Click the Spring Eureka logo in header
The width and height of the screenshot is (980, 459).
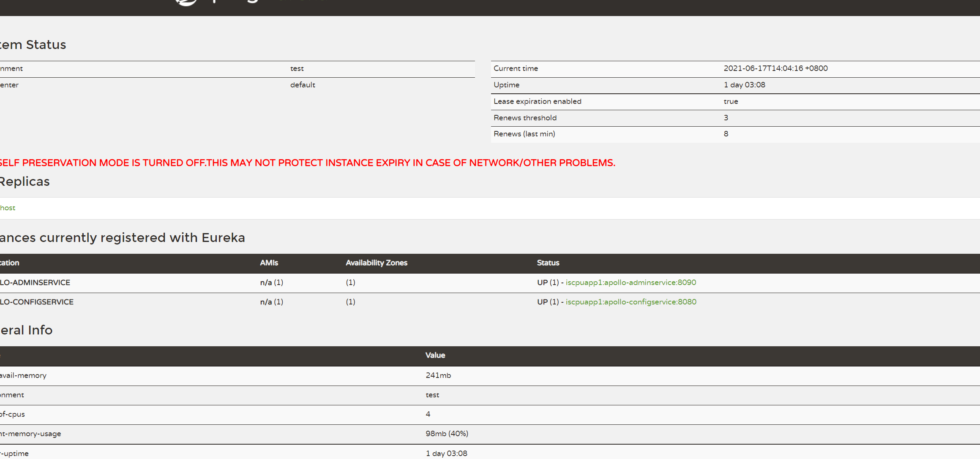(x=186, y=2)
